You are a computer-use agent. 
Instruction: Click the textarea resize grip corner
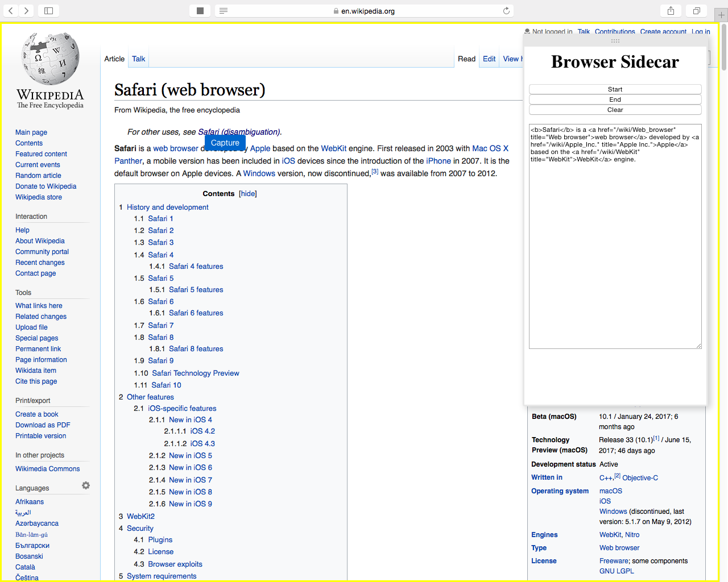(x=698, y=346)
